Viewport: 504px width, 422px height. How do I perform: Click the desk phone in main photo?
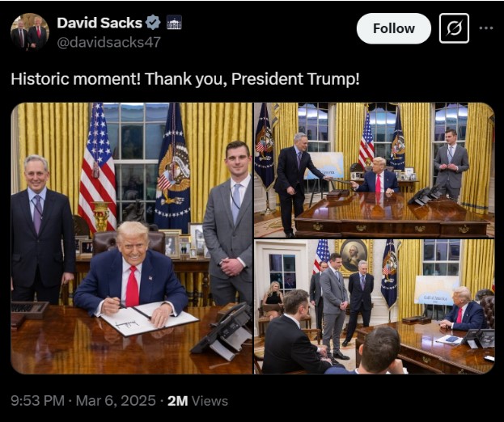222,331
